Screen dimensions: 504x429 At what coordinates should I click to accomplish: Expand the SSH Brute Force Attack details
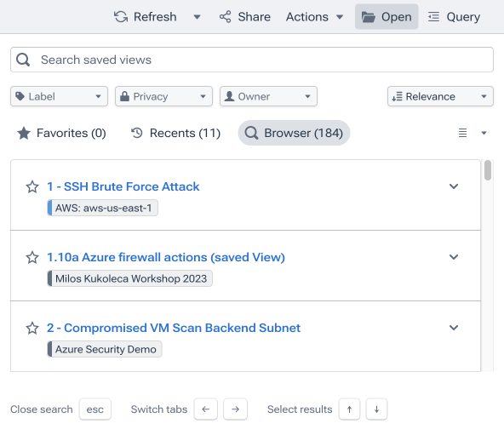(454, 186)
